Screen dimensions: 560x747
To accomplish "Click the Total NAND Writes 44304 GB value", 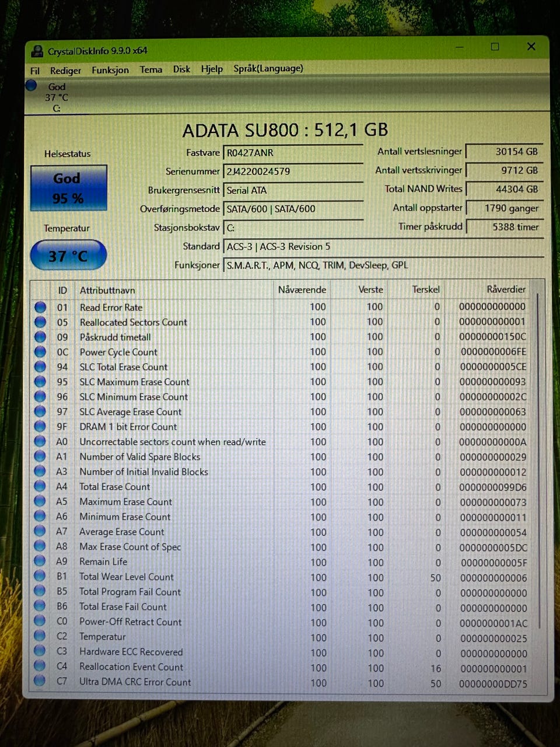I will tap(505, 189).
